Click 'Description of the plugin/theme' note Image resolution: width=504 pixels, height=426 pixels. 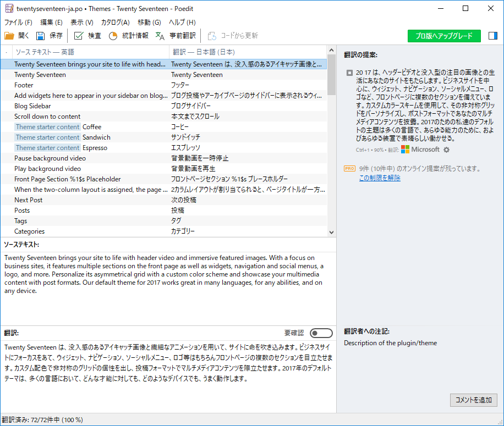click(x=390, y=343)
